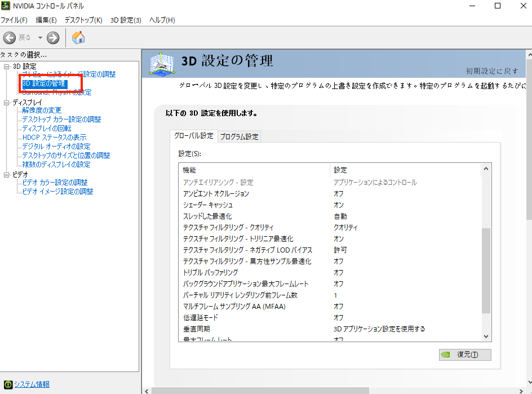Screen dimensions: 532x394
Task: Click the Back arrow button
Action: click(10, 38)
